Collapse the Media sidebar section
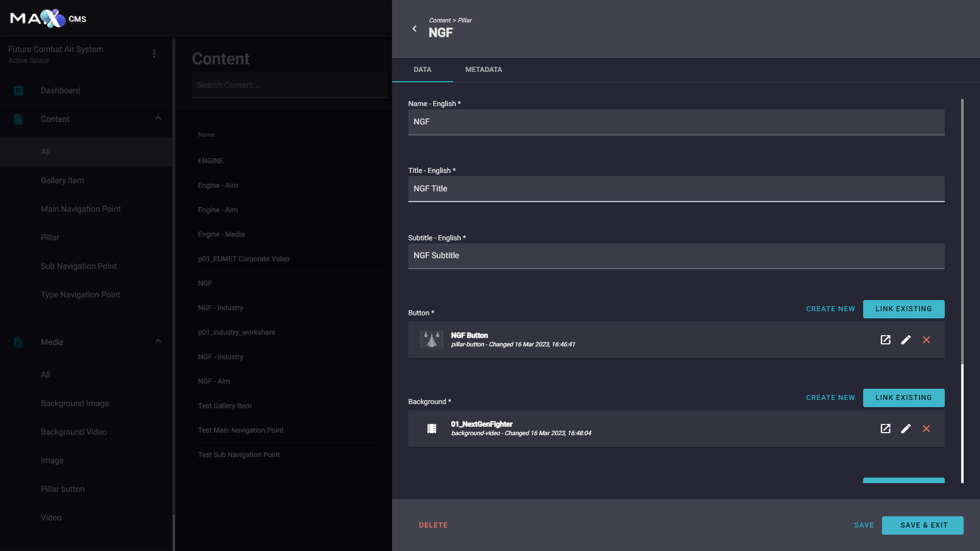 [158, 341]
